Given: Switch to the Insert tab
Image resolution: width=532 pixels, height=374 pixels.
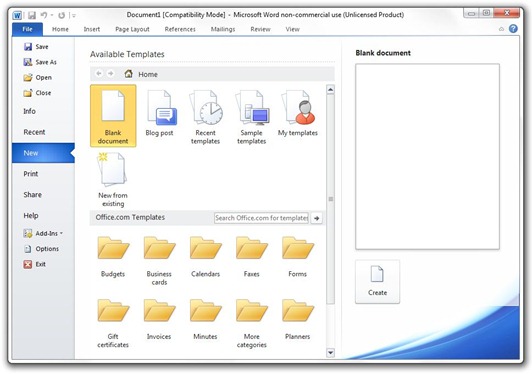Looking at the screenshot, I should [x=92, y=29].
